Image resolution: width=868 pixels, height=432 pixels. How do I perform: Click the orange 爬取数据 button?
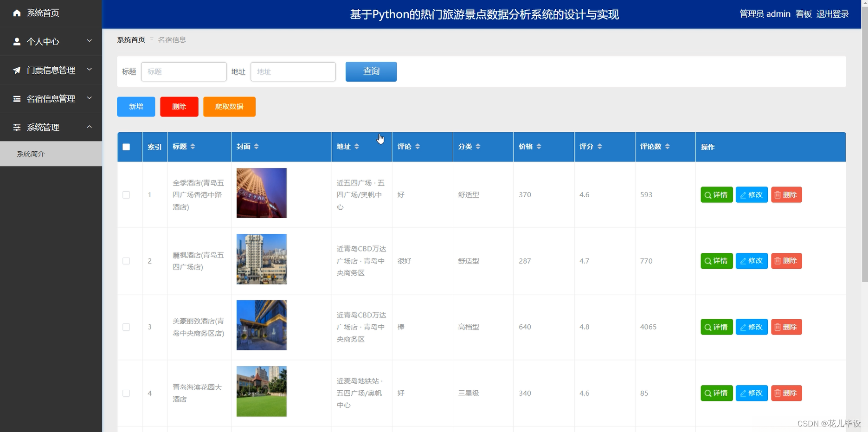[229, 107]
